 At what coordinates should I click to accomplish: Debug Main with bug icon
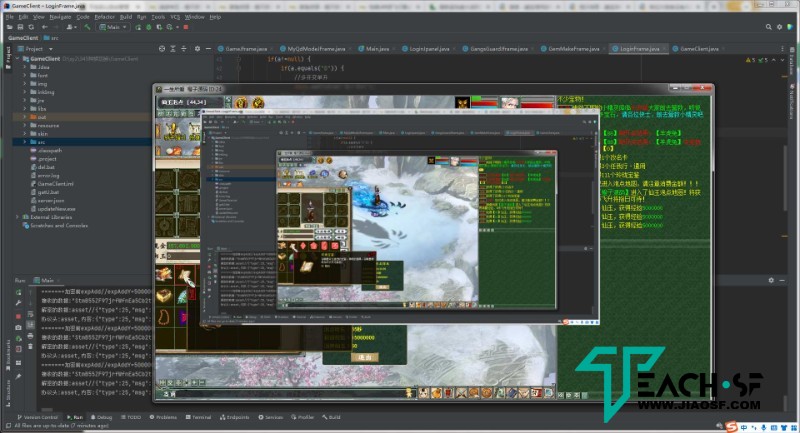coord(148,27)
